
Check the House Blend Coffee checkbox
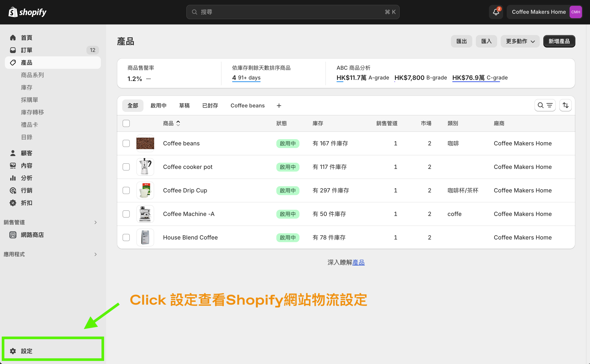[126, 237]
